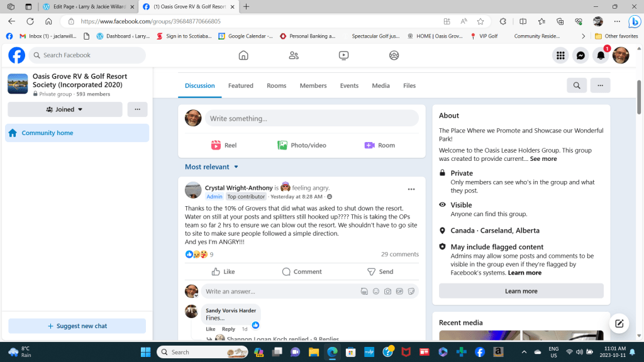
Task: Click the new message compose icon
Action: (x=619, y=323)
